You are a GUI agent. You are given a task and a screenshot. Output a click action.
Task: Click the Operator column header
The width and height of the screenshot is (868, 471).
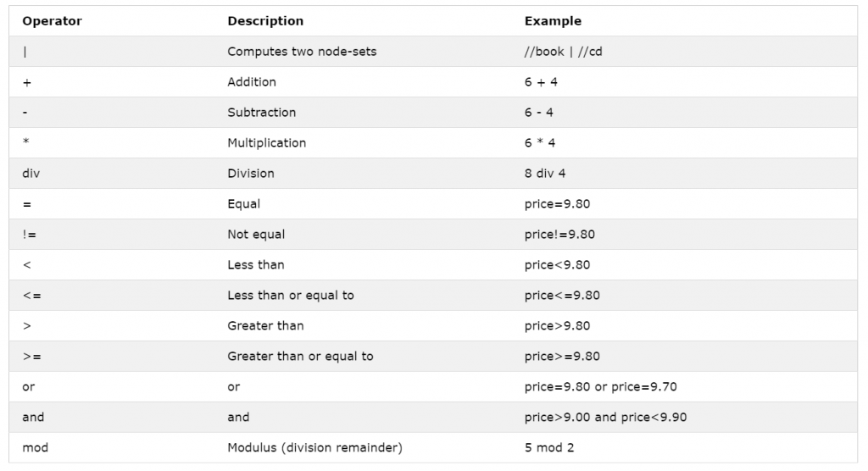52,21
